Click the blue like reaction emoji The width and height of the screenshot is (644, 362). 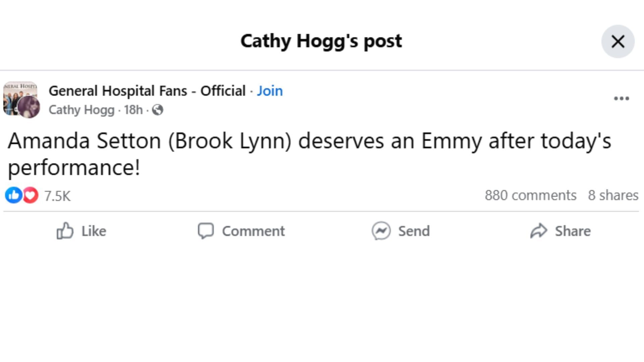(x=13, y=195)
